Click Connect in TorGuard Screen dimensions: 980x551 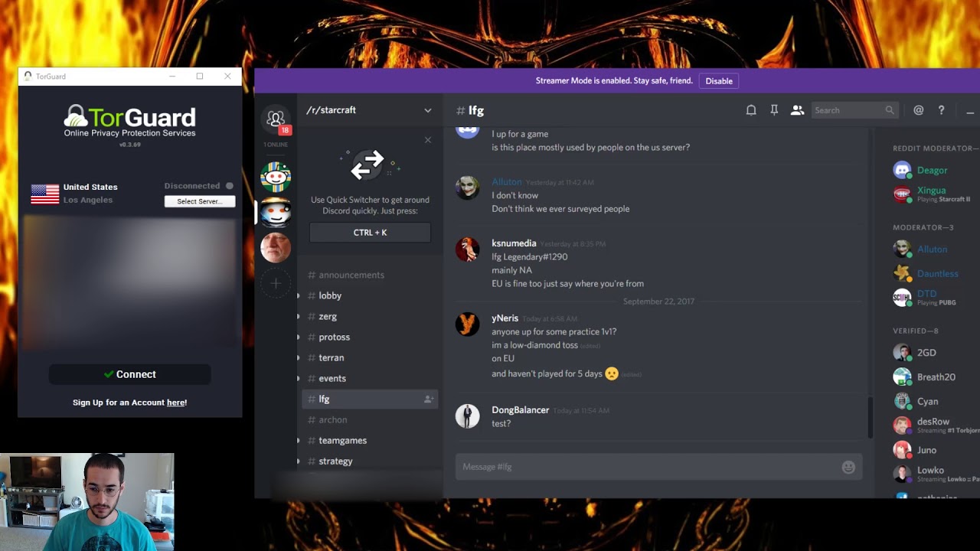(x=129, y=374)
